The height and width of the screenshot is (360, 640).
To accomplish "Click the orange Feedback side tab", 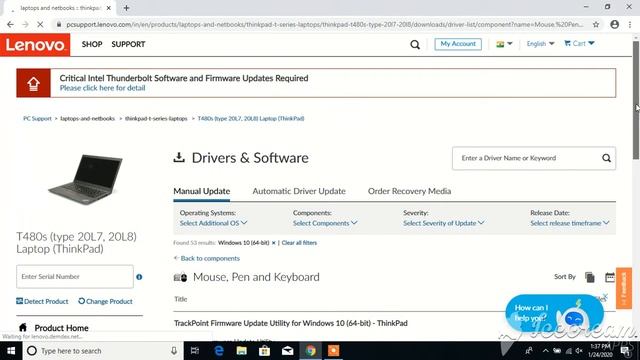I will [624, 288].
